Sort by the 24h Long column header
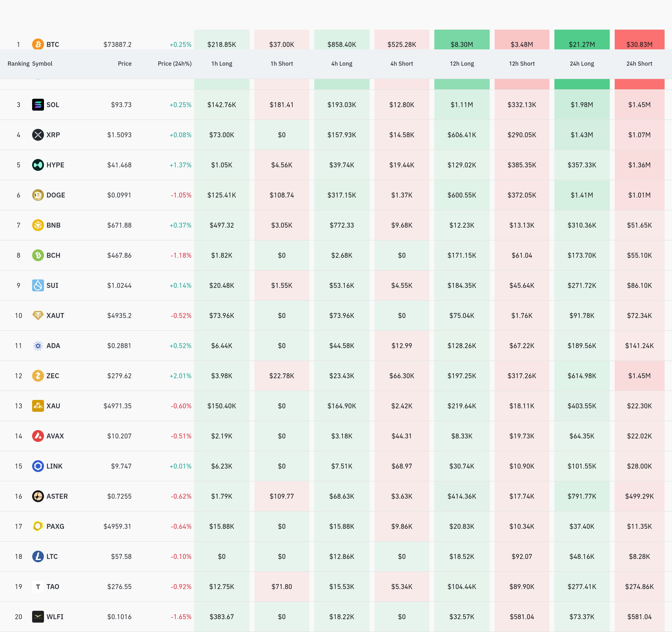The height and width of the screenshot is (632, 672). 582,63
